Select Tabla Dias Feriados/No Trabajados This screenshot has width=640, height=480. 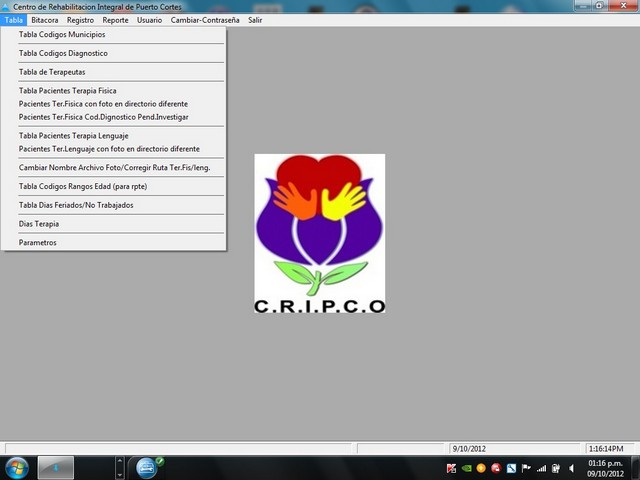tap(113, 205)
